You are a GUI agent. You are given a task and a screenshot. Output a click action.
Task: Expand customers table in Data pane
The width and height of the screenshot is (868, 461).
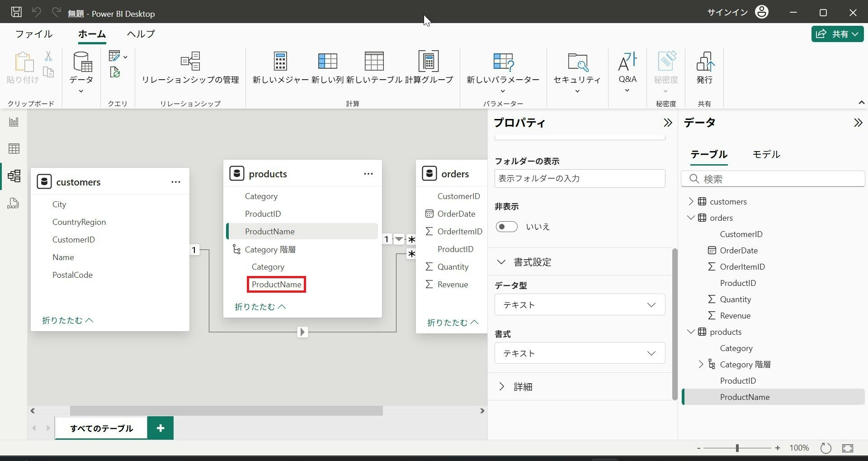tap(691, 201)
